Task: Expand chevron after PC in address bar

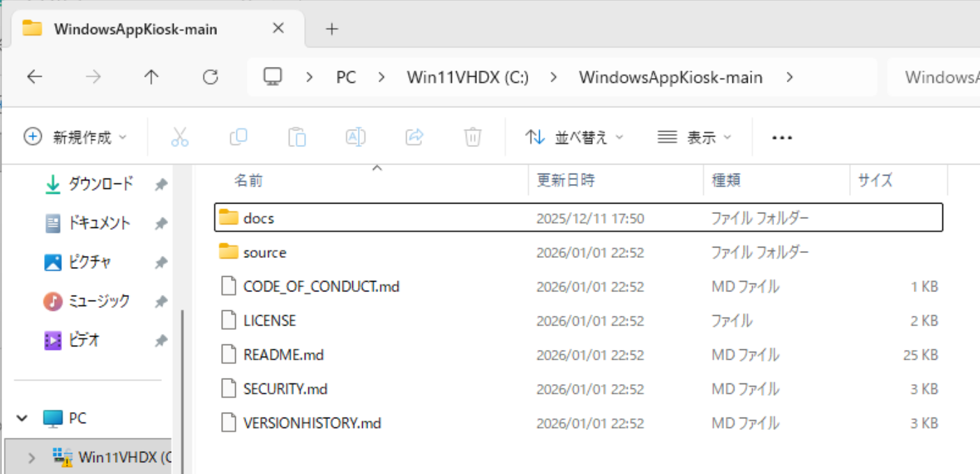Action: click(x=381, y=77)
